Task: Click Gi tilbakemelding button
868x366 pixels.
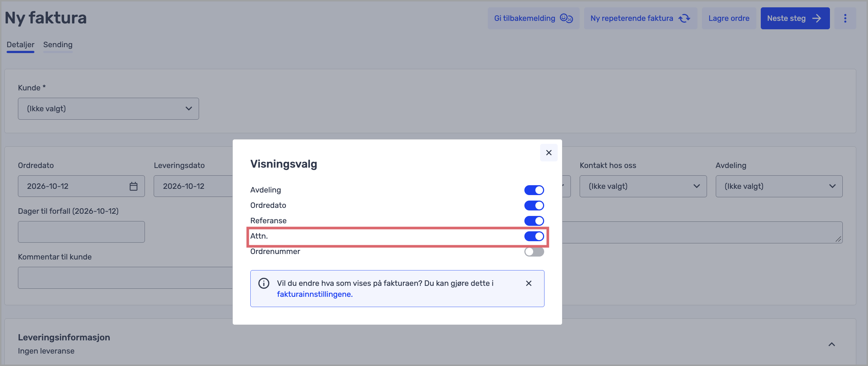Action: [534, 18]
